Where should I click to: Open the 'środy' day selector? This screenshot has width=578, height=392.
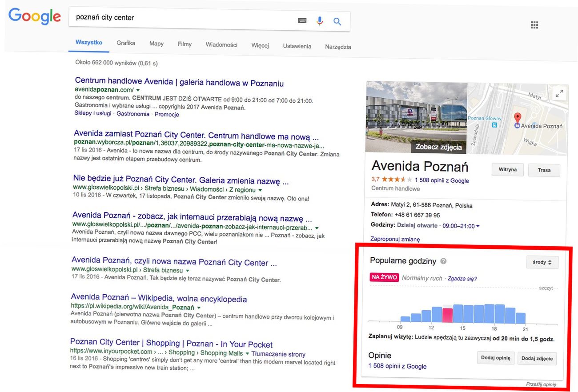click(x=542, y=262)
